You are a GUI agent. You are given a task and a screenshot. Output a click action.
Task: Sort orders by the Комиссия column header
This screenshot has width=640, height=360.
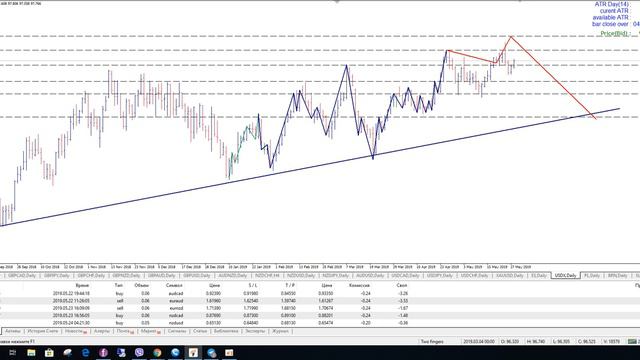pyautogui.click(x=359, y=285)
